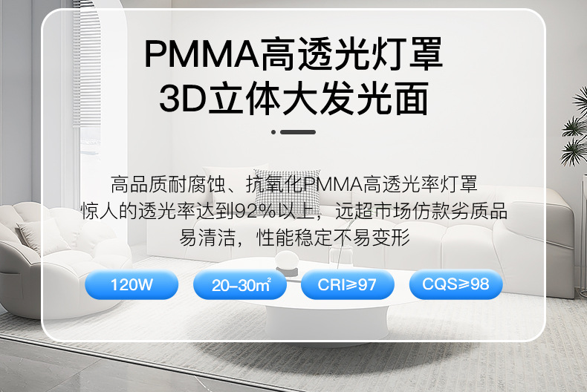Click the potted plant at right edge
This screenshot has height=392, width=587.
coord(575,127)
